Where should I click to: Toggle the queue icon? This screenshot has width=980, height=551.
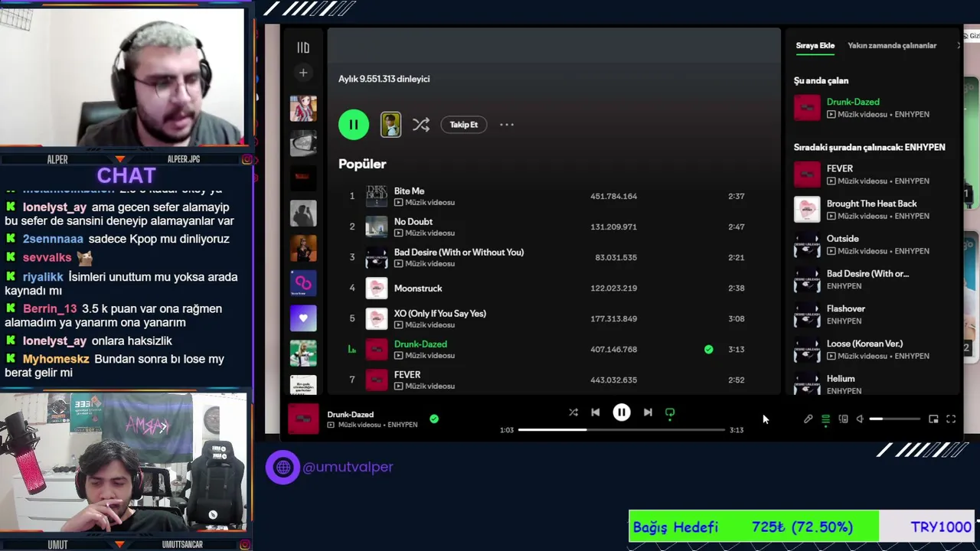pyautogui.click(x=825, y=419)
